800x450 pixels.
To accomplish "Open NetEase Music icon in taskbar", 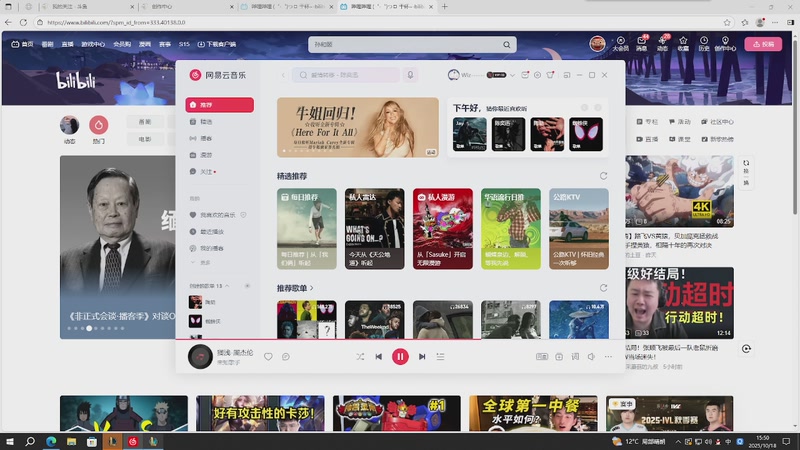I will [x=133, y=441].
